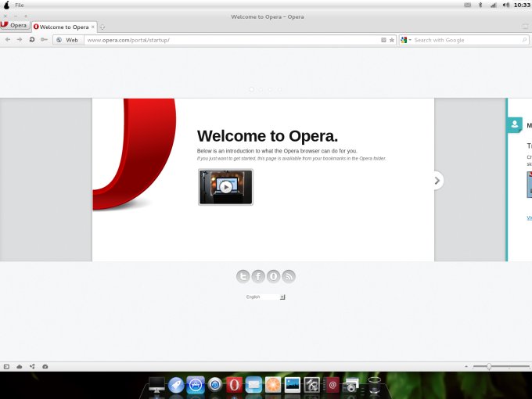Open the orange slice app in dock
Screen dimensions: 532x399
(x=273, y=385)
